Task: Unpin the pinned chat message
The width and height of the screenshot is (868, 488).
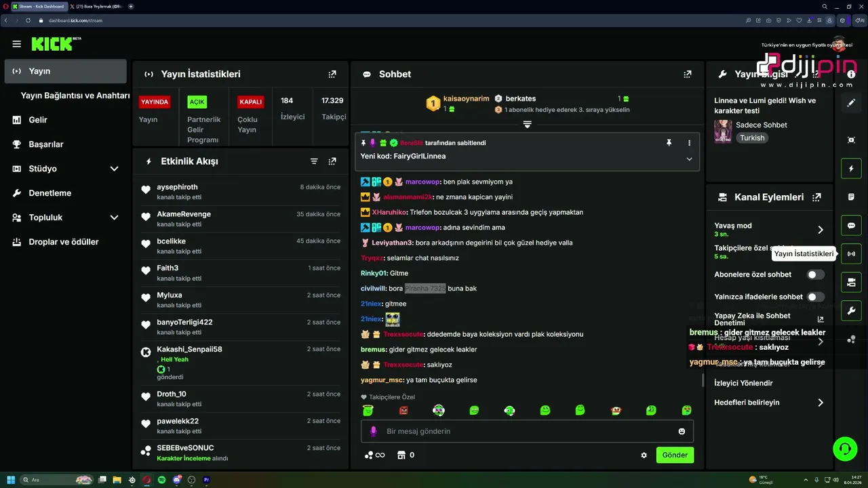Action: 669,143
